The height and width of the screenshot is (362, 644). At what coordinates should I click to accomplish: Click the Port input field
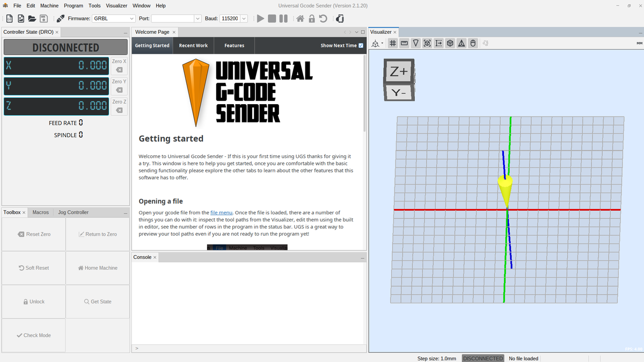(172, 18)
